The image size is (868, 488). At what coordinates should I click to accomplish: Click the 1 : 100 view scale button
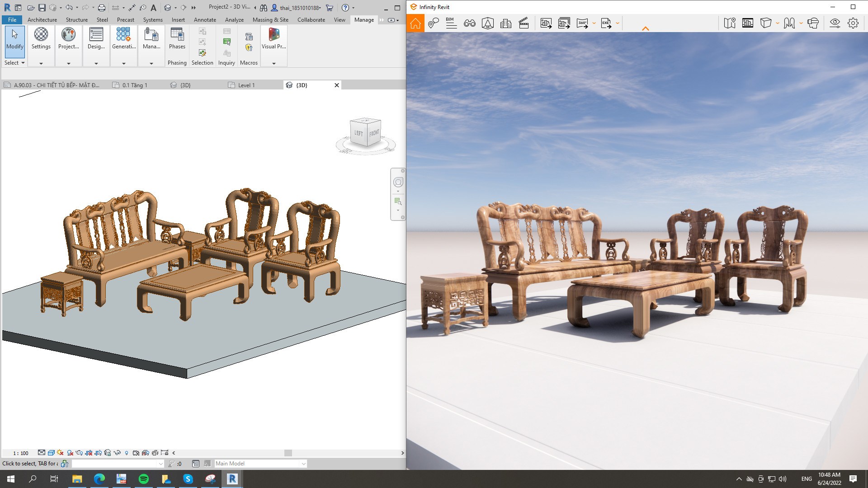click(x=21, y=453)
